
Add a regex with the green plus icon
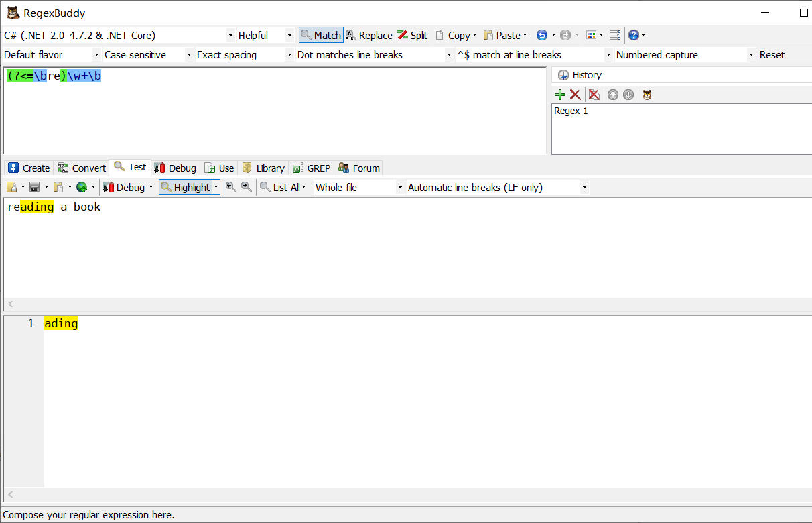click(560, 95)
